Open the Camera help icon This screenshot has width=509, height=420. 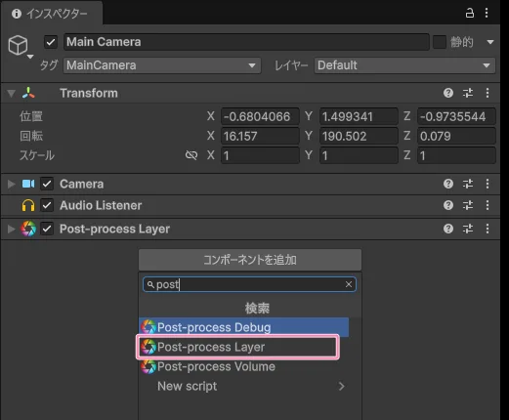click(448, 184)
